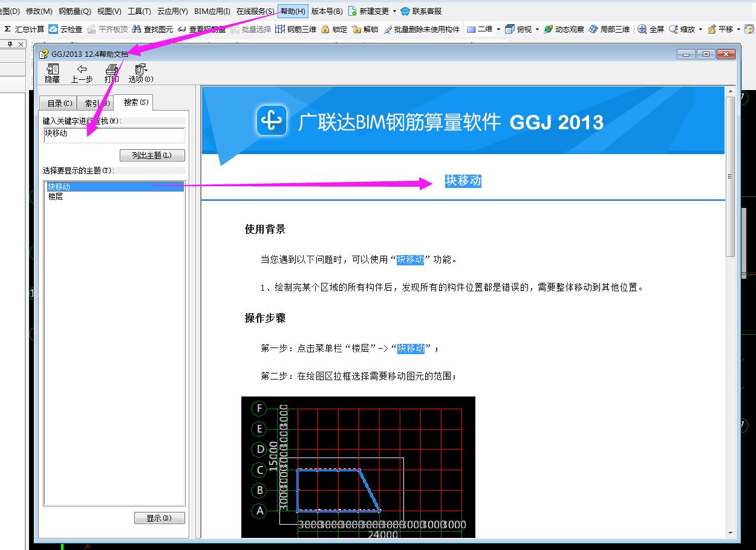Click help content scroll-up arrow
The height and width of the screenshot is (550, 756).
point(731,91)
